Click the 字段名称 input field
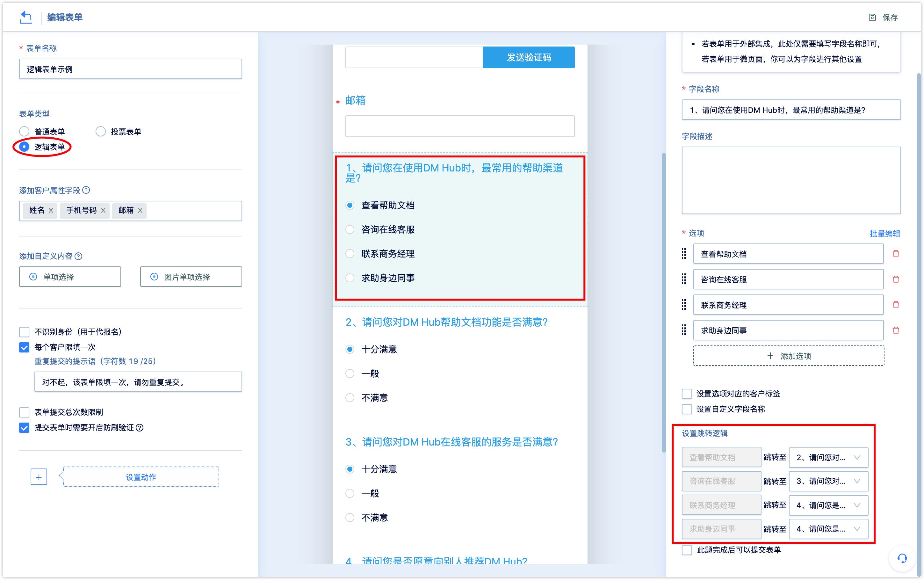The image size is (924, 580). point(791,110)
